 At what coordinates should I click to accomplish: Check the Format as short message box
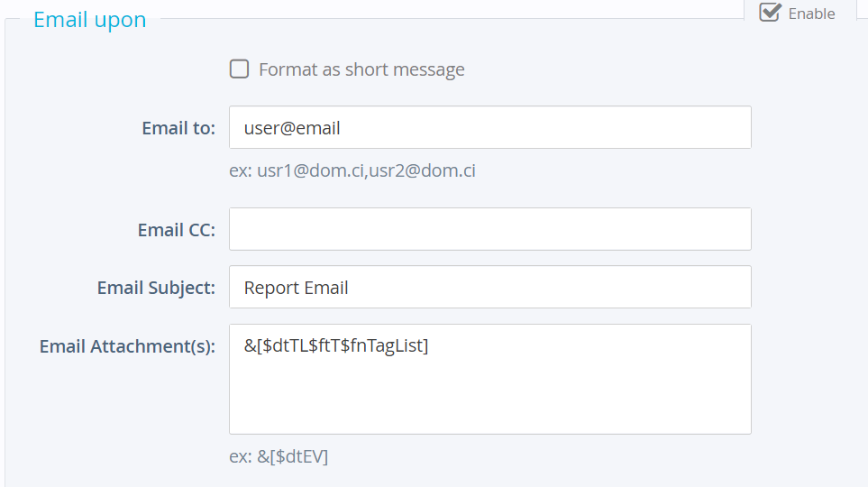(x=239, y=69)
